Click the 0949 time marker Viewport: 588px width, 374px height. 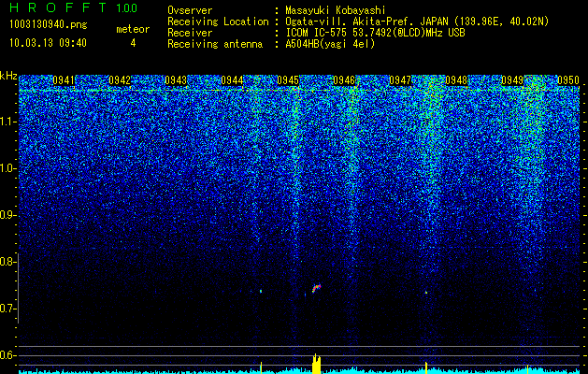coord(512,80)
